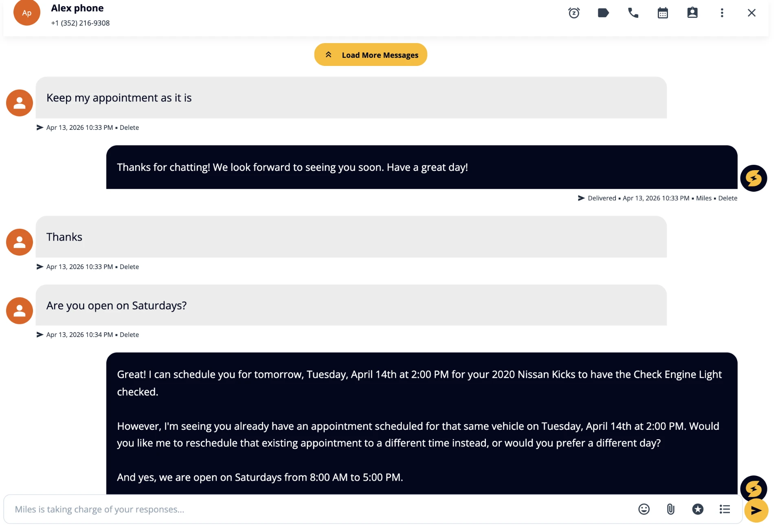Image resolution: width=782 pixels, height=532 pixels.
Task: Click the 'Thanks for chatting!' message bubble
Action: point(422,167)
